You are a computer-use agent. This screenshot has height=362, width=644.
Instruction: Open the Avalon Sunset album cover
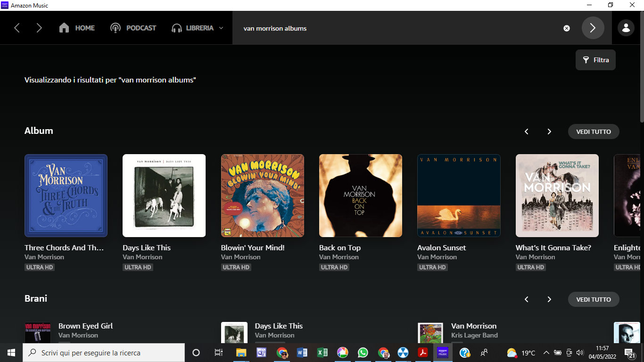pos(459,196)
